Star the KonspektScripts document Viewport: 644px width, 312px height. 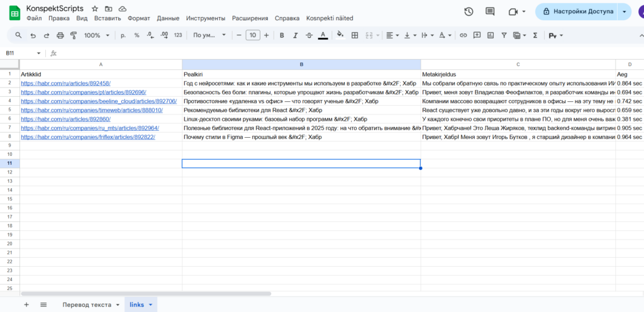(x=95, y=9)
